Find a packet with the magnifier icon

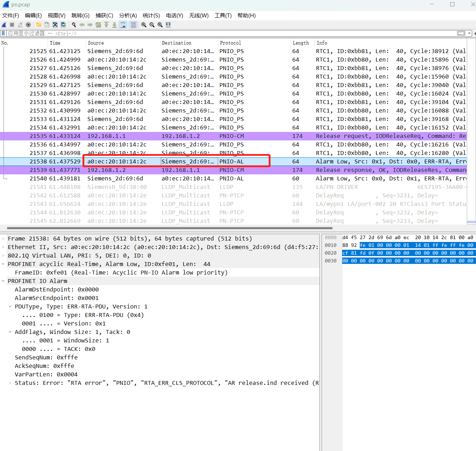coord(74,25)
